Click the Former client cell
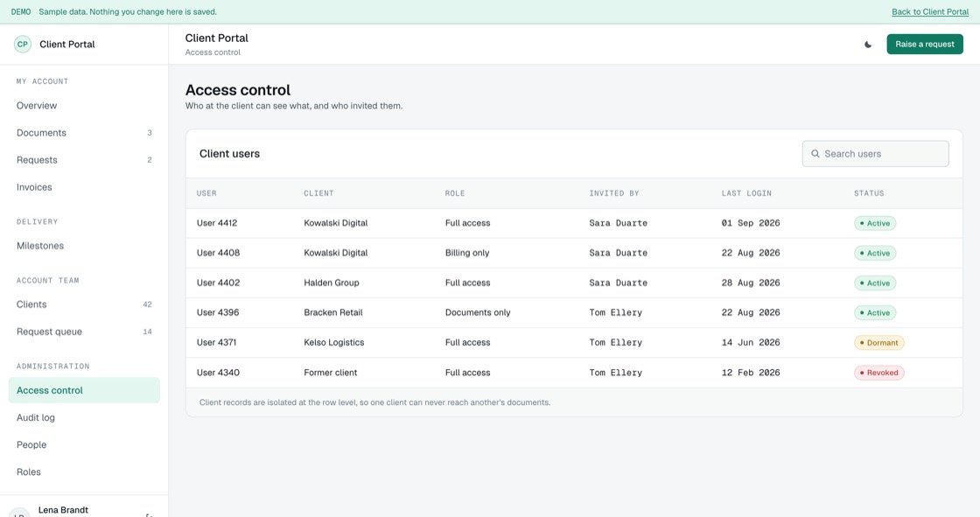This screenshot has height=517, width=980. pos(330,373)
